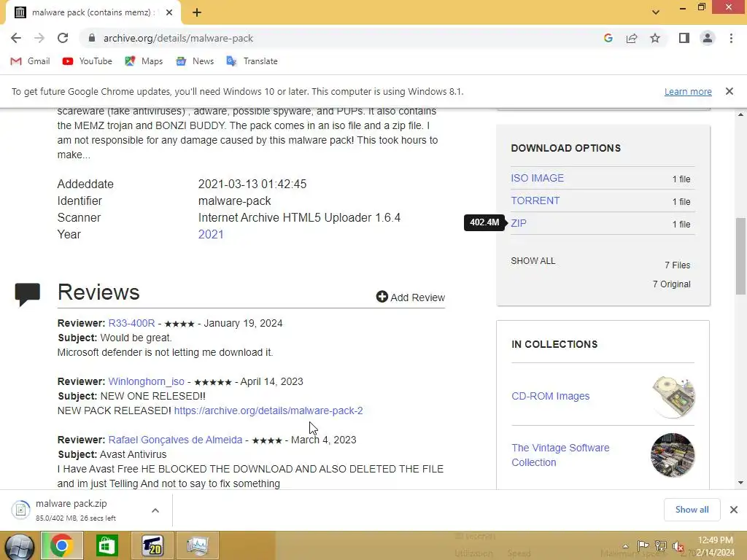Click the Vintage Software Collection thumbnail
Viewport: 747px width, 560px height.
[672, 455]
